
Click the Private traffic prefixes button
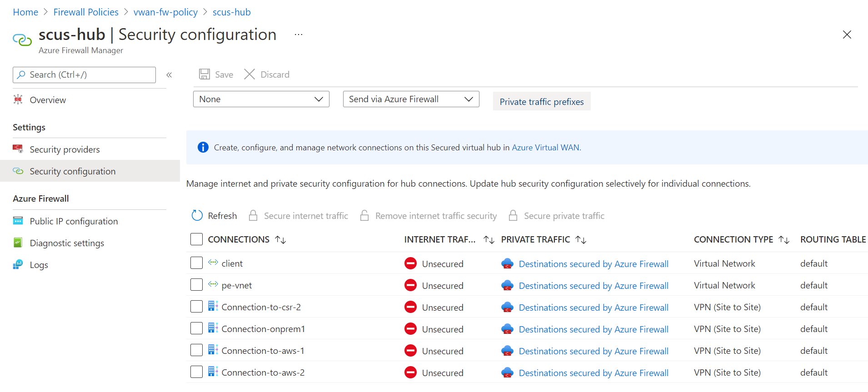(x=541, y=102)
